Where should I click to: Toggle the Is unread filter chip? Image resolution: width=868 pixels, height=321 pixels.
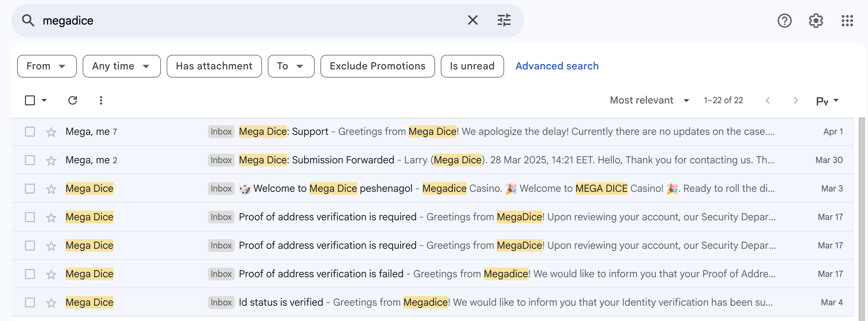click(472, 66)
